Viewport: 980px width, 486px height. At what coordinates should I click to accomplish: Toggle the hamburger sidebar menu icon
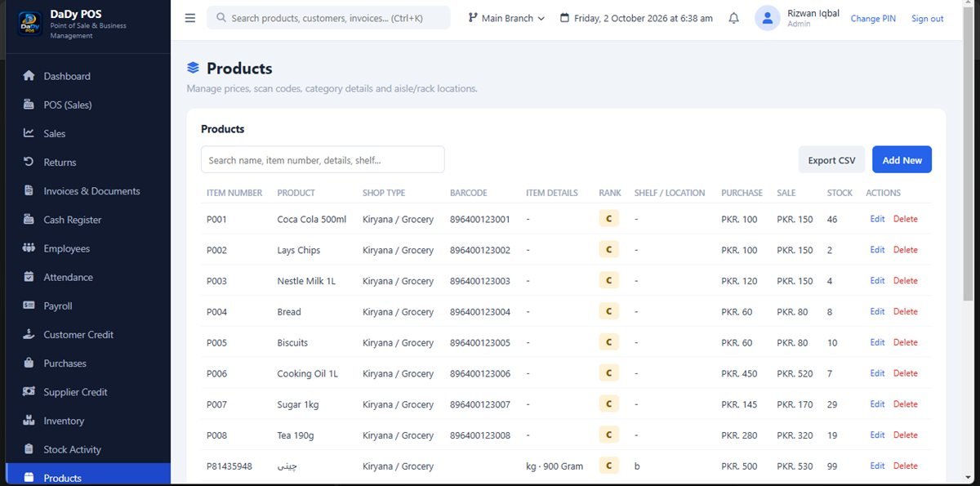coord(190,18)
